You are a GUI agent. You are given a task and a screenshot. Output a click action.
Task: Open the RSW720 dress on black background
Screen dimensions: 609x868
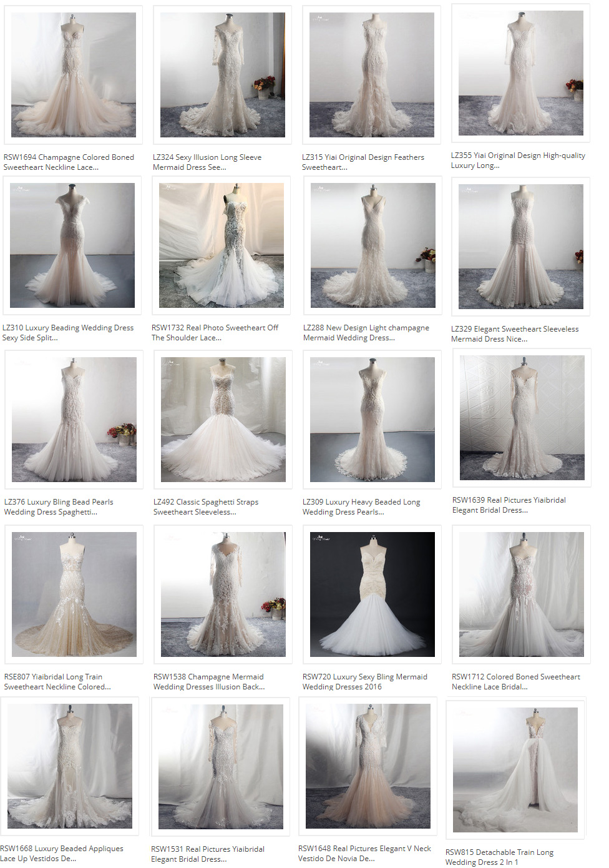point(373,594)
